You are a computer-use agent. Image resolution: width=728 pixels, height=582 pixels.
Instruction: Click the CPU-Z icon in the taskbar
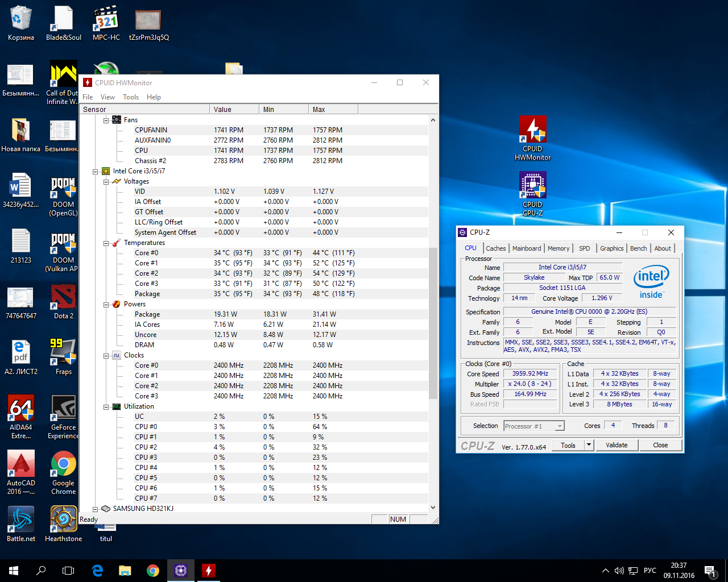pyautogui.click(x=181, y=570)
